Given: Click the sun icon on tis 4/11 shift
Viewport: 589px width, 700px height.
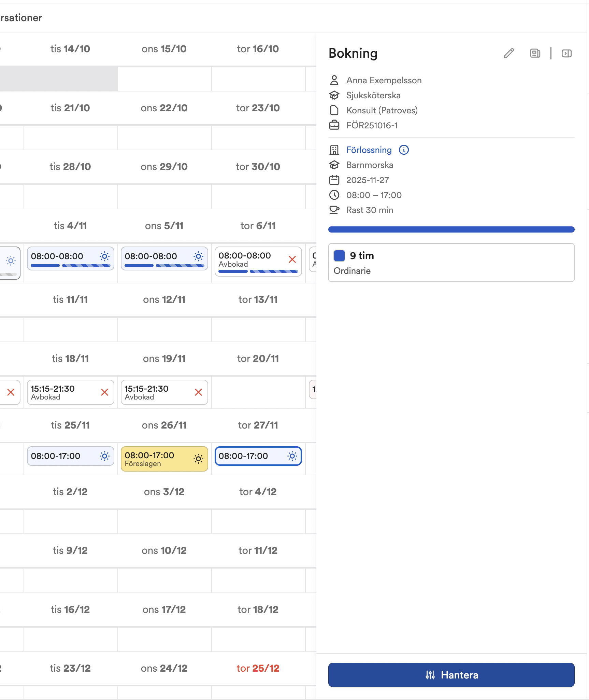Looking at the screenshot, I should point(105,256).
